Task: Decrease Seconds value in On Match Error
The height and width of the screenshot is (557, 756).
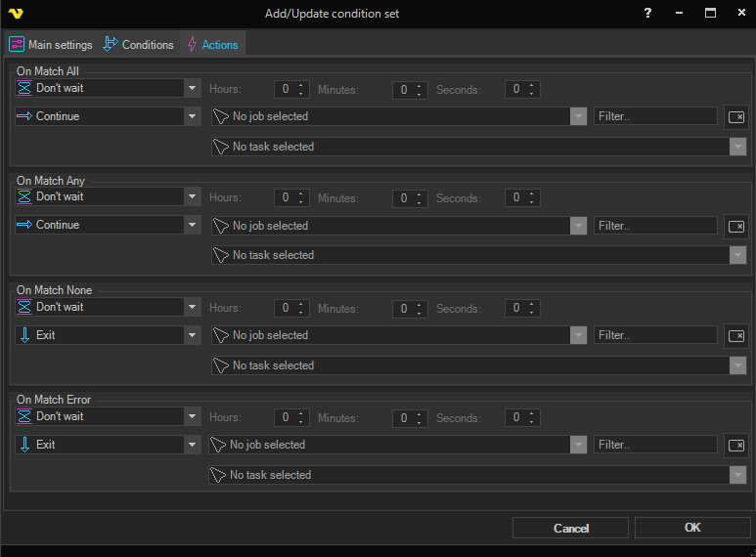Action: click(531, 421)
